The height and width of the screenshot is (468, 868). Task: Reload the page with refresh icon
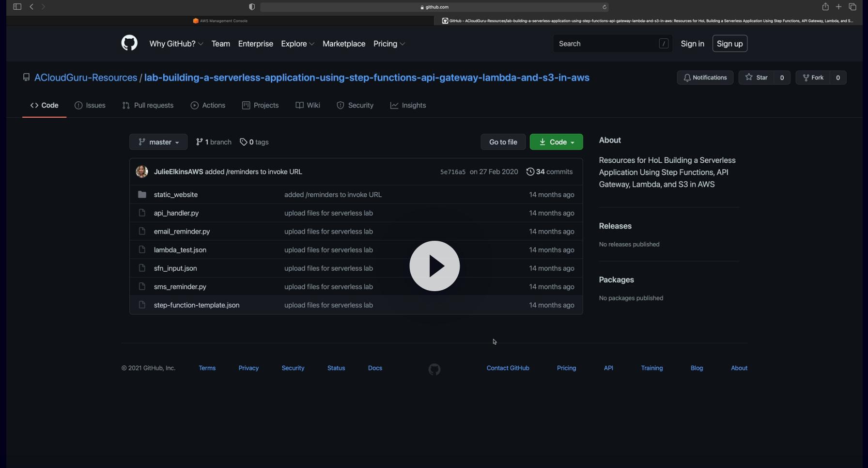click(604, 7)
